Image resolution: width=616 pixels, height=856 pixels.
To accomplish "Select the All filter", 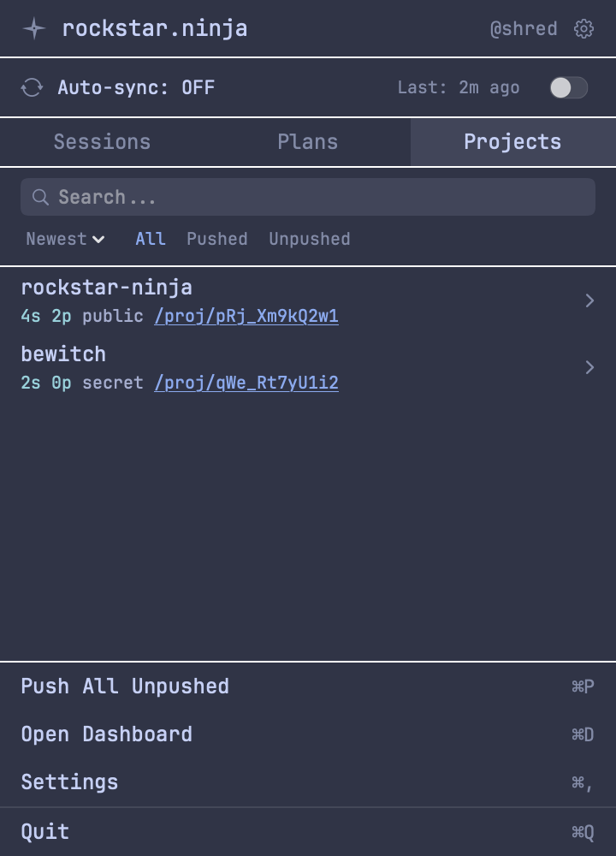I will tap(151, 239).
